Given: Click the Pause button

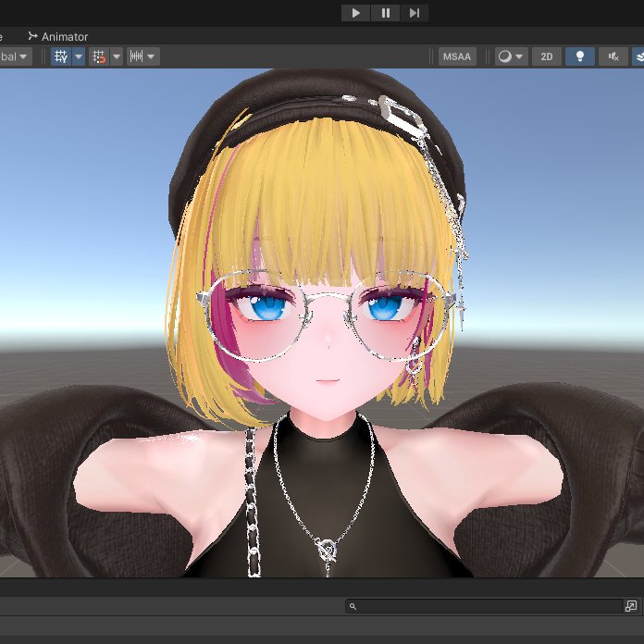Looking at the screenshot, I should click(385, 13).
